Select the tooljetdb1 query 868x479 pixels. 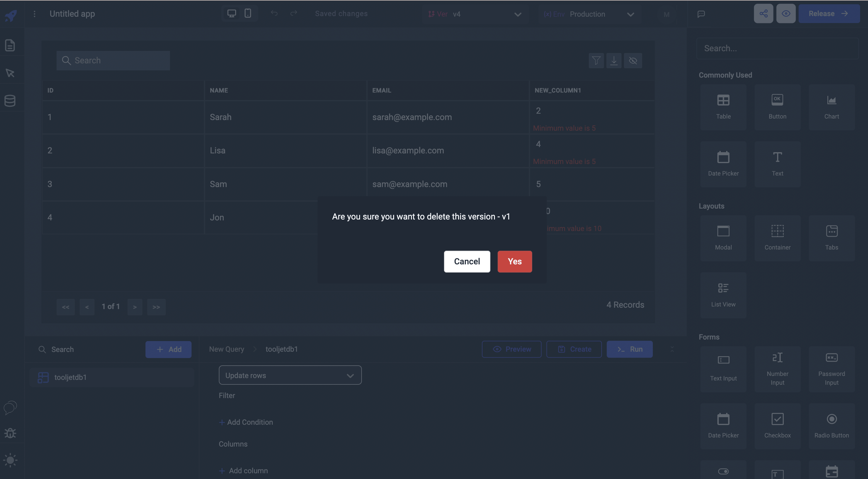(70, 377)
